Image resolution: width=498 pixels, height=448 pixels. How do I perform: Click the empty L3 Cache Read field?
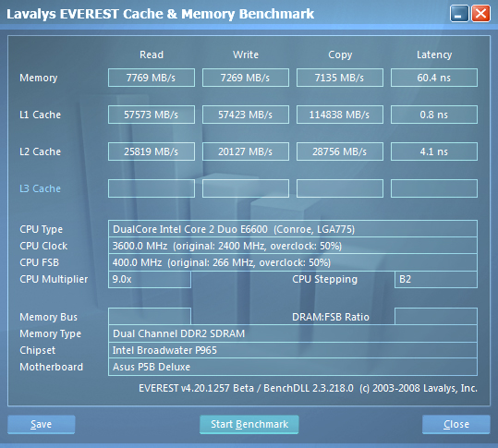152,188
